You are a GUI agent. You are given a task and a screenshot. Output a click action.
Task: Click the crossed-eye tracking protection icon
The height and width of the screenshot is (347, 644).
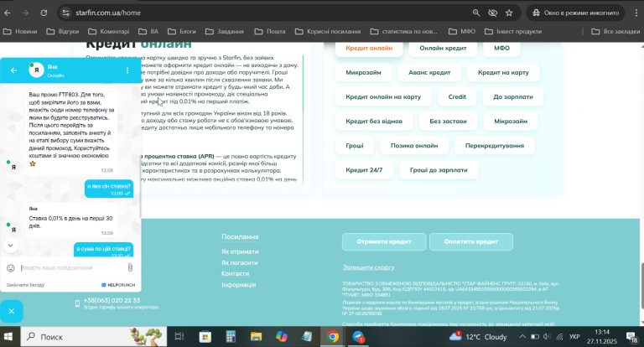click(492, 13)
